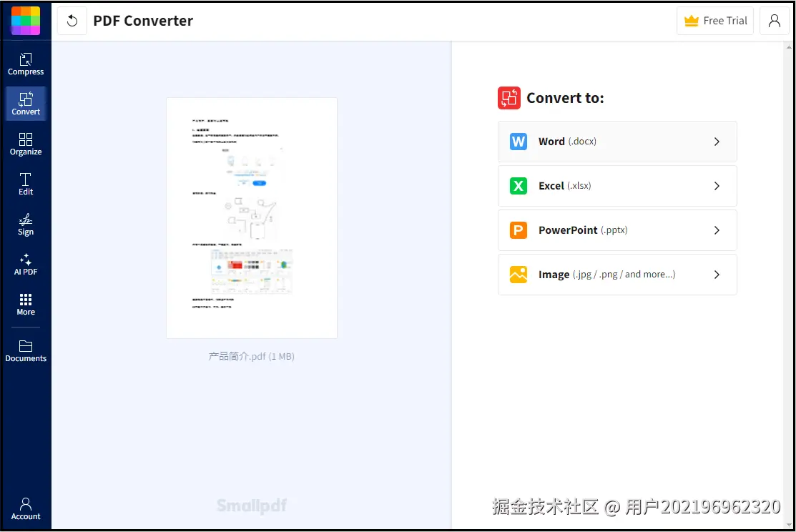Expand the PowerPoint (.pptx) chevron
796x532 pixels.
pos(717,230)
